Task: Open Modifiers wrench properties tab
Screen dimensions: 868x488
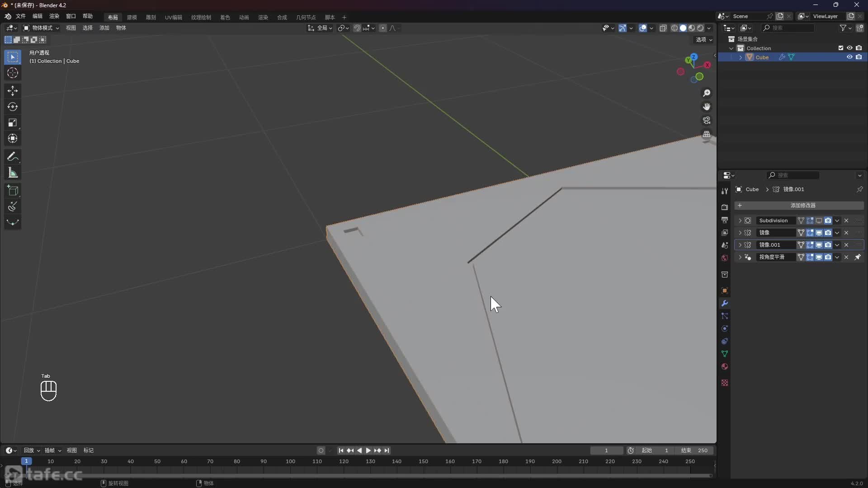Action: tap(725, 303)
